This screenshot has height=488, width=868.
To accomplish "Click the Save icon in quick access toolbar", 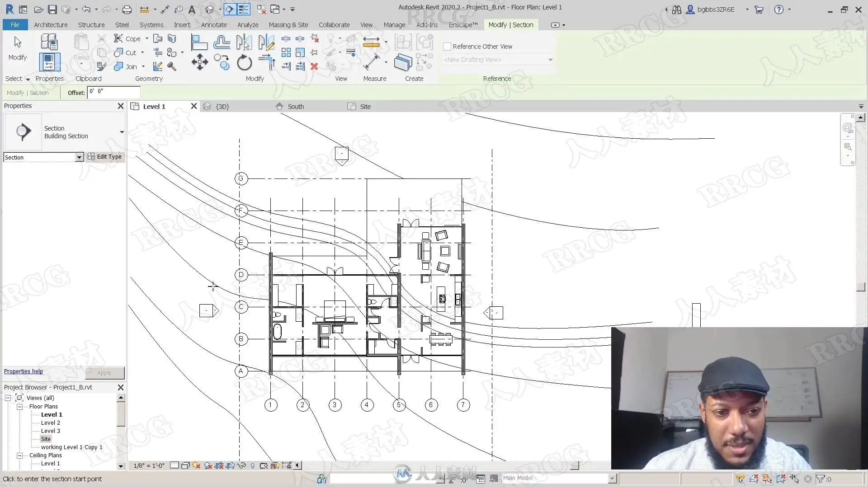I will tap(52, 9).
